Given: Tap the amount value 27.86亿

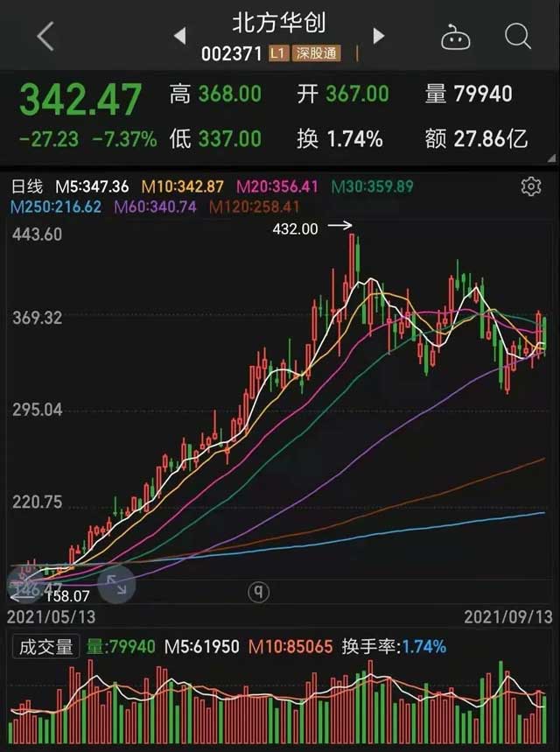Looking at the screenshot, I should pyautogui.click(x=491, y=139).
